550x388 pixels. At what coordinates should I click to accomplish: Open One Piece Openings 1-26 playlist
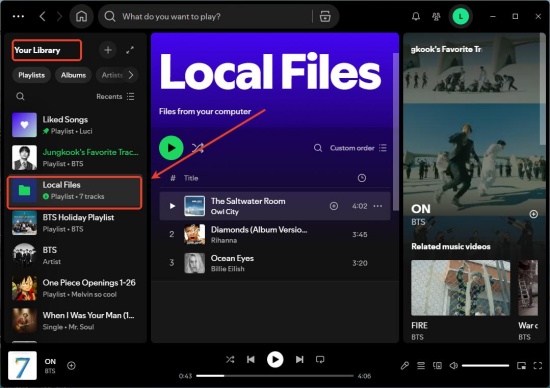[x=75, y=288]
